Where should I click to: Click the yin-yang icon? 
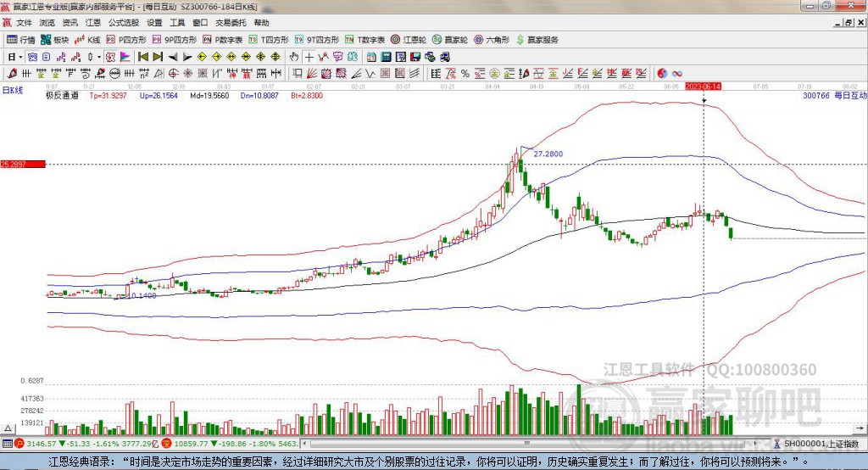(x=662, y=73)
